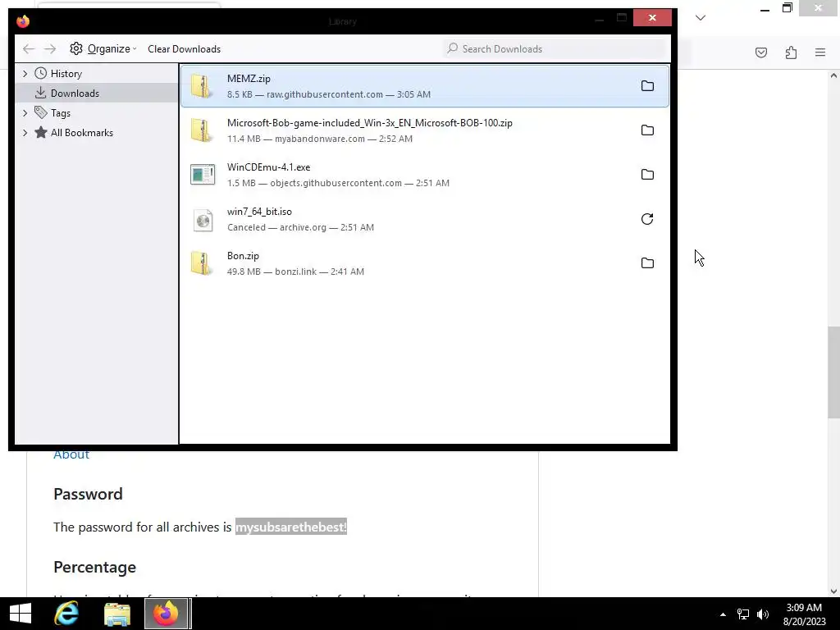
Task: Click the win7_64_bit.iso disc icon
Action: coord(203,219)
